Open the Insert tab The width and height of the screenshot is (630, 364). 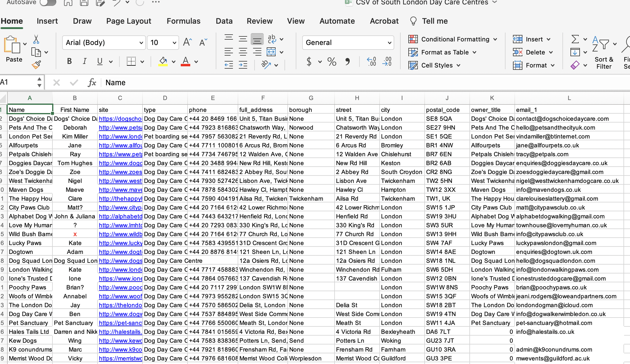[47, 21]
